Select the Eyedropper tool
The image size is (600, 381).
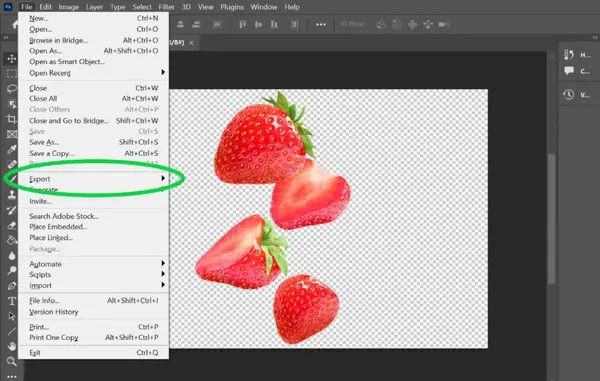[11, 149]
